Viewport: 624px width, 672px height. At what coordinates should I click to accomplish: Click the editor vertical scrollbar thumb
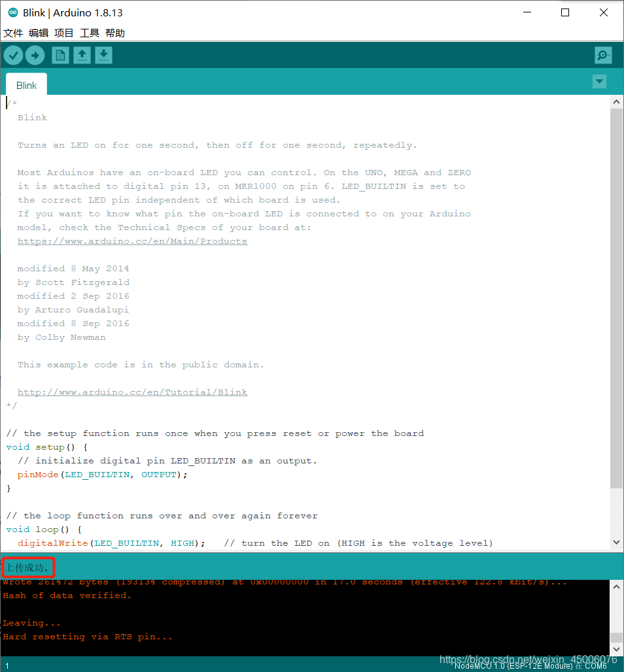(x=616, y=298)
